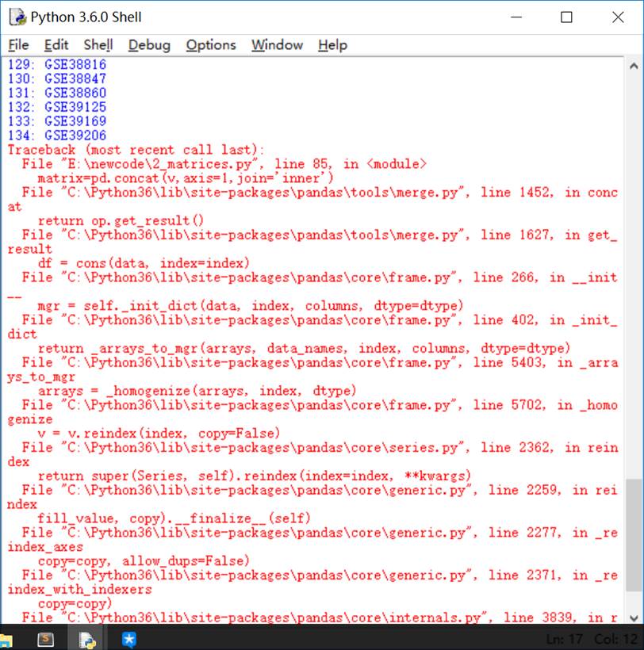Open the Options menu
644x650 pixels.
click(211, 44)
